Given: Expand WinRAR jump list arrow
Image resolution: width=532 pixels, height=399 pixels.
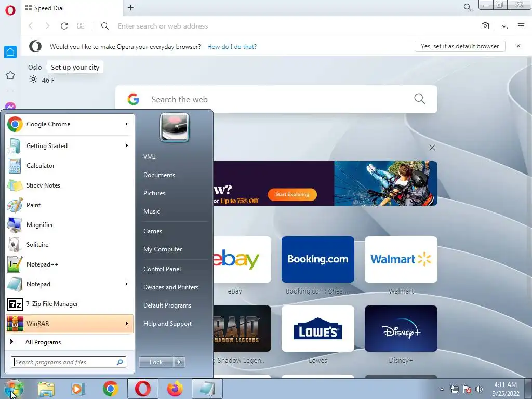Looking at the screenshot, I should (127, 323).
